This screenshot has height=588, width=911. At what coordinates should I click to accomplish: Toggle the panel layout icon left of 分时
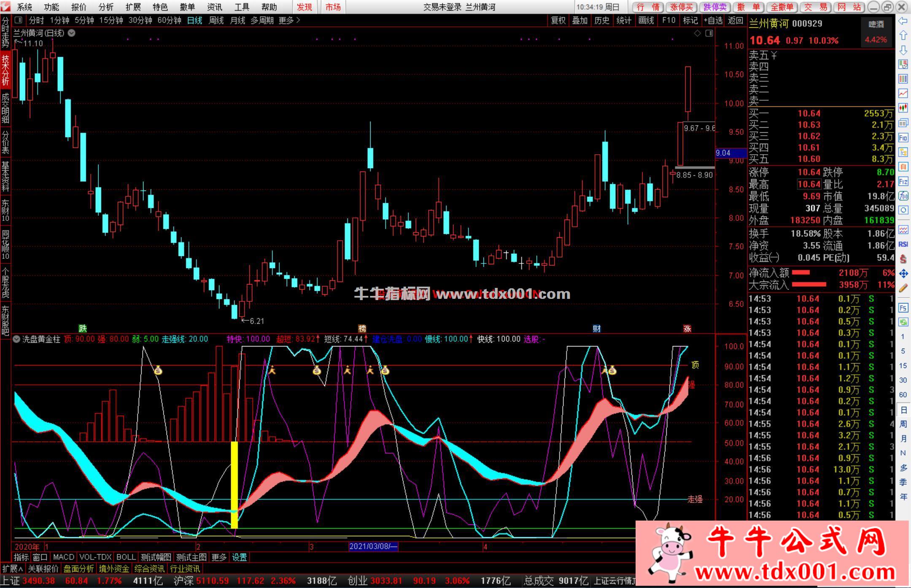coord(18,20)
